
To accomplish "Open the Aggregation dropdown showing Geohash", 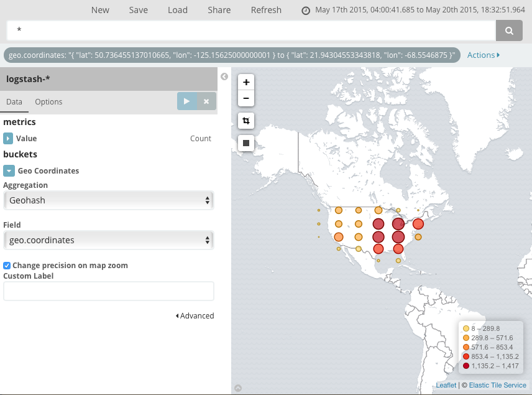I will (x=109, y=200).
